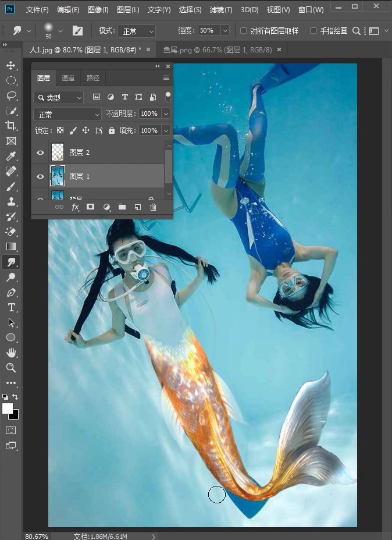
Task: Click the foreground color swatch
Action: pyautogui.click(x=8, y=408)
